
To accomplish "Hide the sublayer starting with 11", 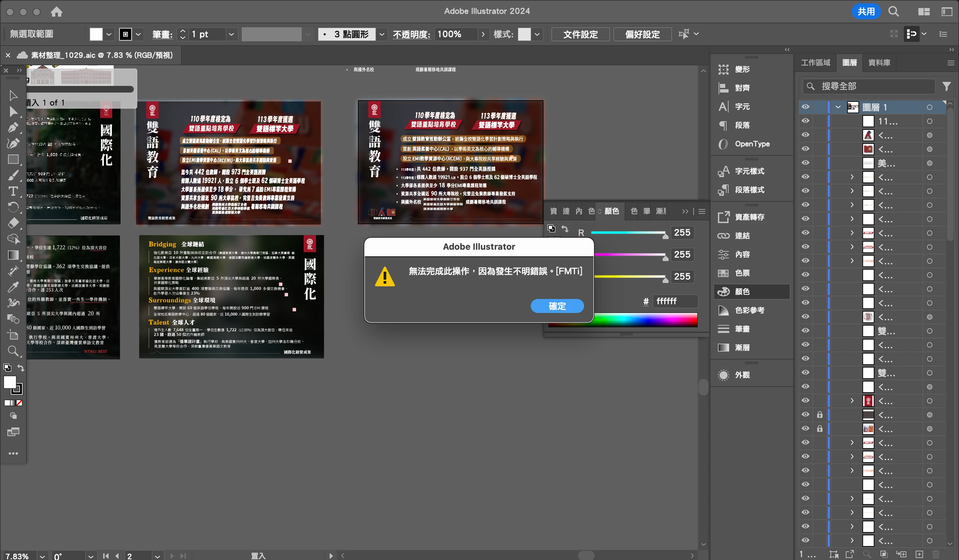I will point(805,121).
